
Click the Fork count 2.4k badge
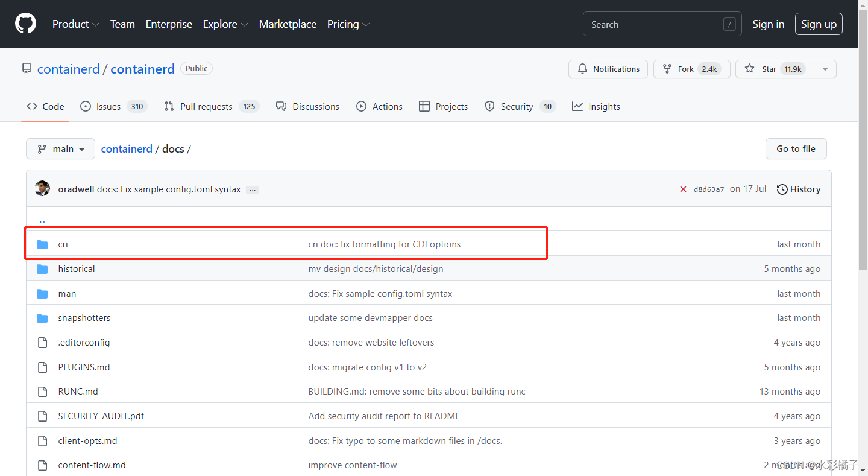709,69
